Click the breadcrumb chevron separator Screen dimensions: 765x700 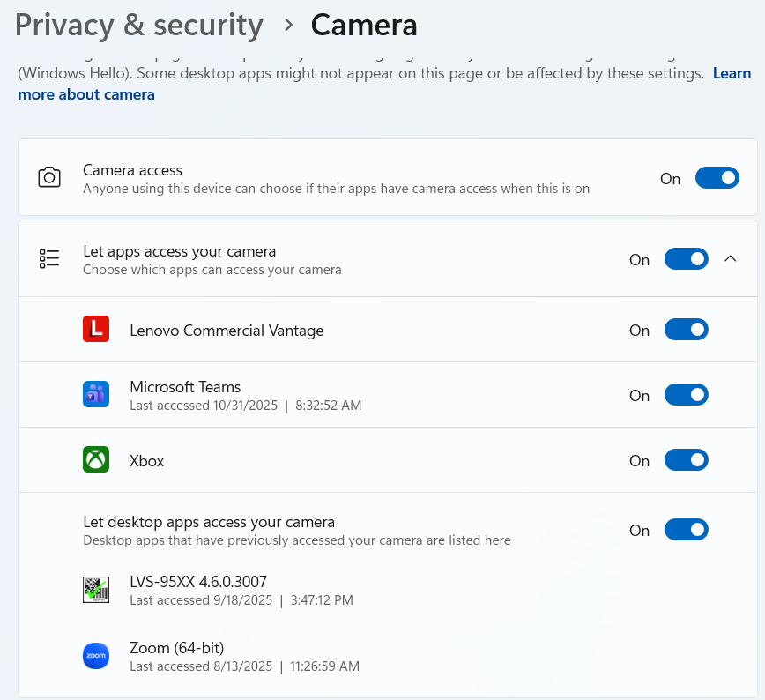[x=289, y=26]
